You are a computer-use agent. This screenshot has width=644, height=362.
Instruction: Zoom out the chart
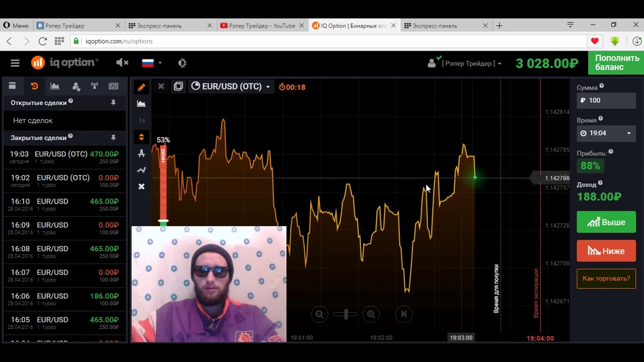319,314
